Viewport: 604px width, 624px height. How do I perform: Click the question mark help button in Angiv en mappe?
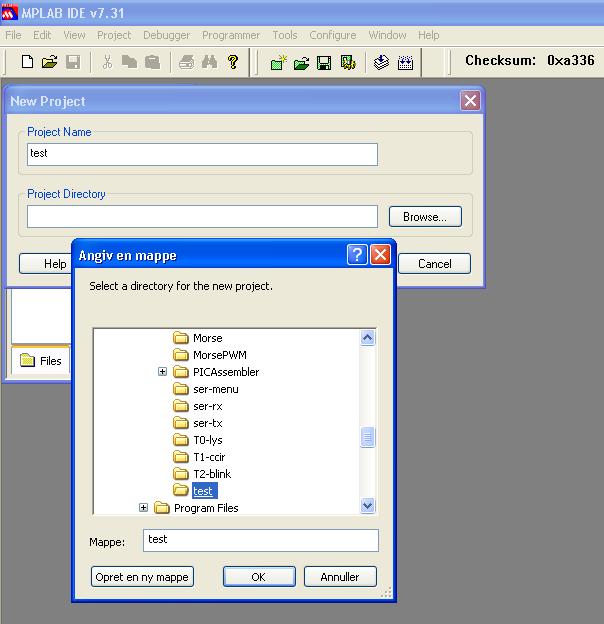[x=357, y=254]
